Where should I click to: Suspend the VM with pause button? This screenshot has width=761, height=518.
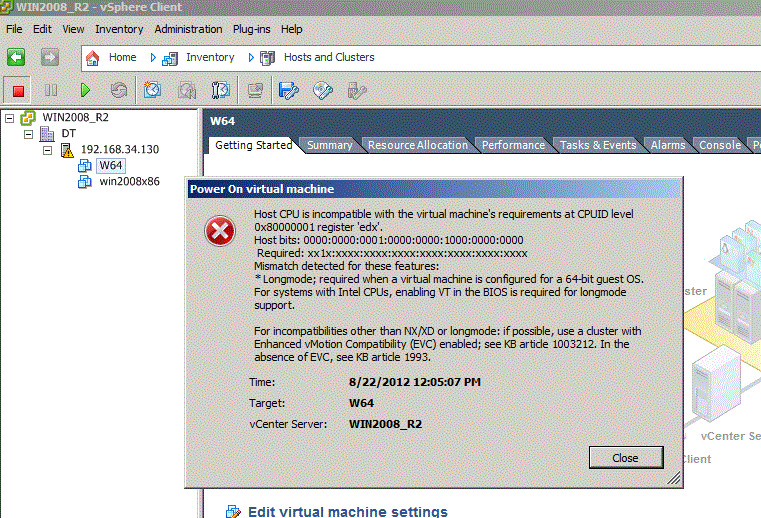pyautogui.click(x=50, y=90)
